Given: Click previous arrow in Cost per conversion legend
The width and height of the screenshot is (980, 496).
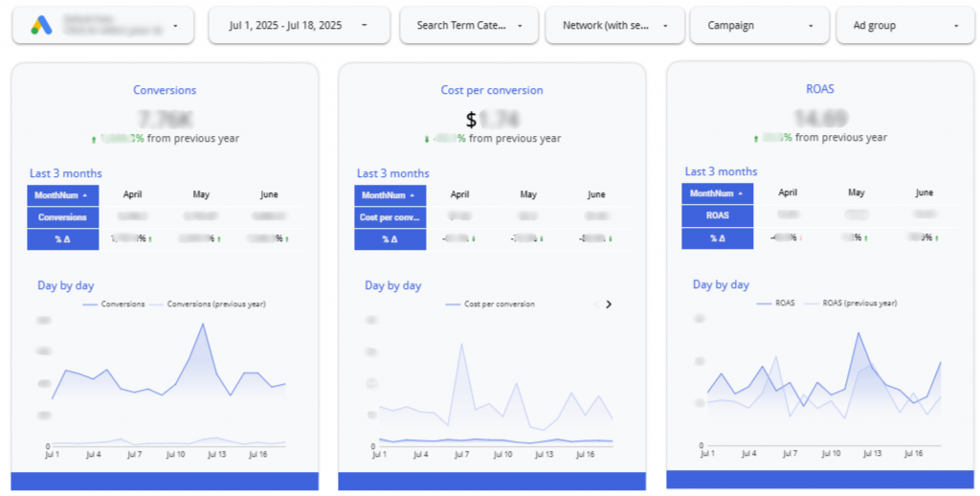Looking at the screenshot, I should pyautogui.click(x=596, y=304).
